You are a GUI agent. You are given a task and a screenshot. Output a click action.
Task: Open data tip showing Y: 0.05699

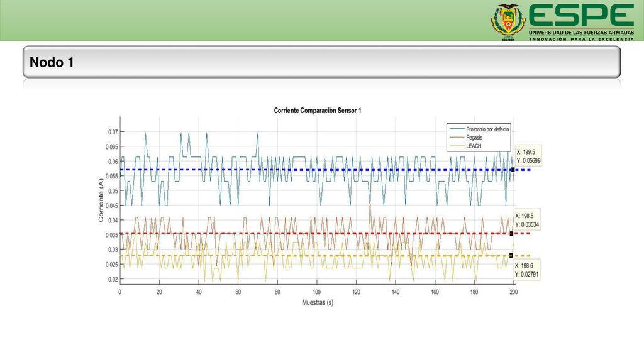point(528,156)
